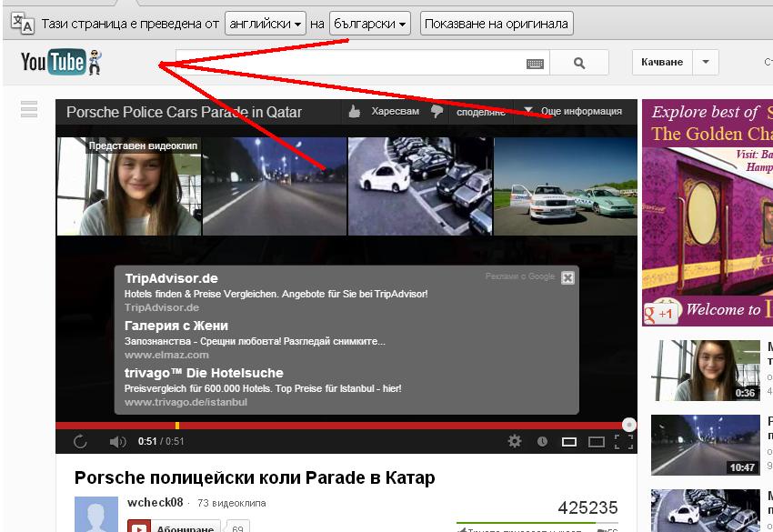This screenshot has width=773, height=532.
Task: Select the night road suggested thumbnail
Action: (275, 186)
